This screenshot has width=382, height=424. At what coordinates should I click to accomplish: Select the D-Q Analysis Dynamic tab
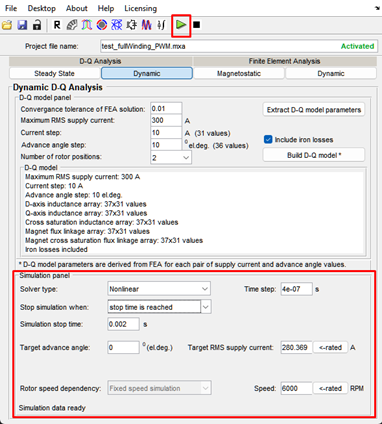[x=147, y=73]
